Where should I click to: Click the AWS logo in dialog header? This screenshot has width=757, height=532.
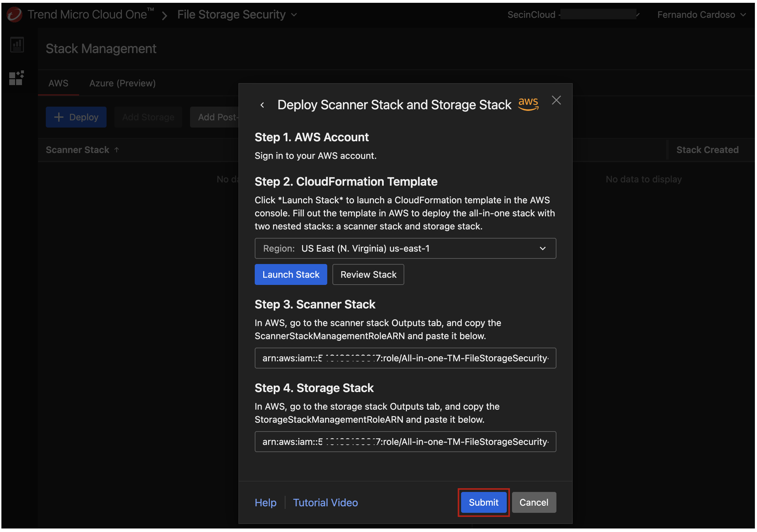tap(528, 104)
